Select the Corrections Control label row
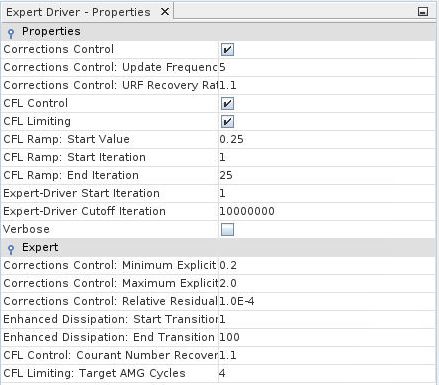The width and height of the screenshot is (439, 385). click(x=59, y=49)
